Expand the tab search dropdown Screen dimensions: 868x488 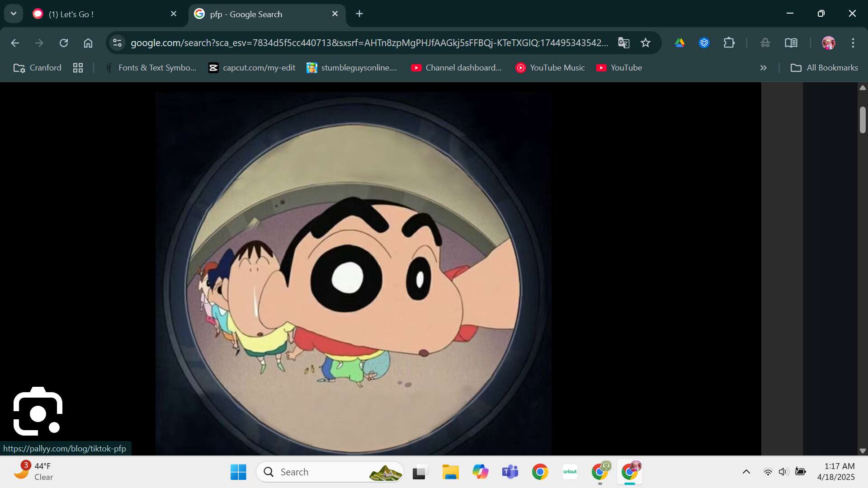[x=14, y=14]
